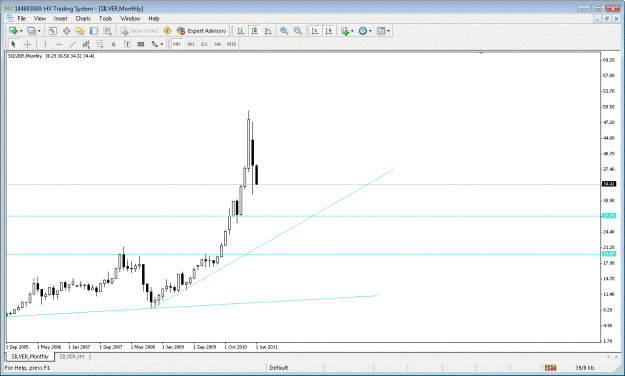The width and height of the screenshot is (625, 376).
Task: Click the SILVER,Monthly OHLC header text
Action: coord(51,56)
